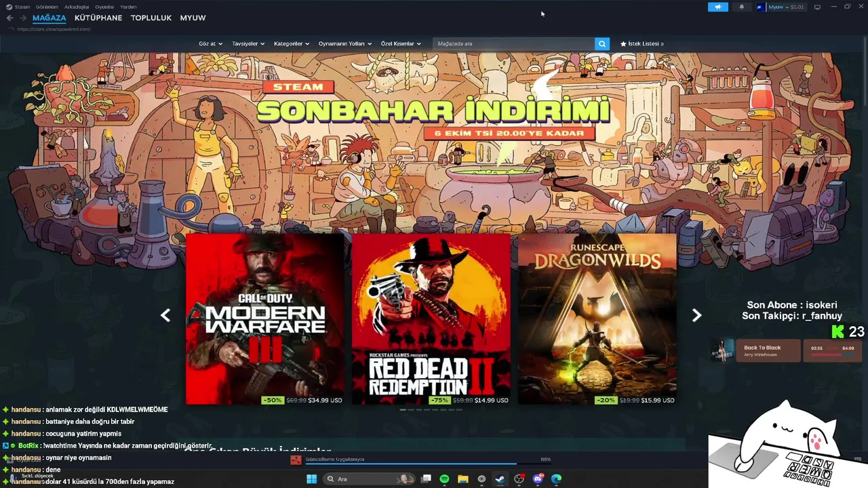Open the Arkadaşlar menu
The width and height of the screenshot is (868, 488).
77,7
